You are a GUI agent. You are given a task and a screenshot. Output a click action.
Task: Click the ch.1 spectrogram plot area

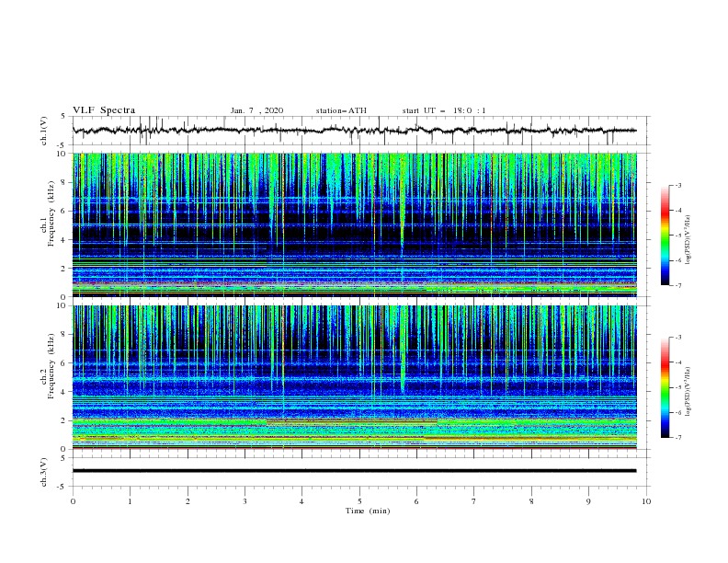pos(355,224)
